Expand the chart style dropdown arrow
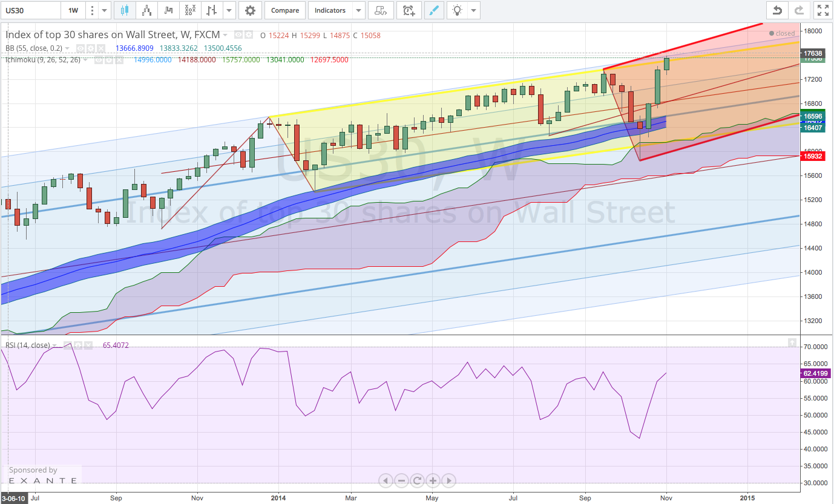 tap(229, 10)
